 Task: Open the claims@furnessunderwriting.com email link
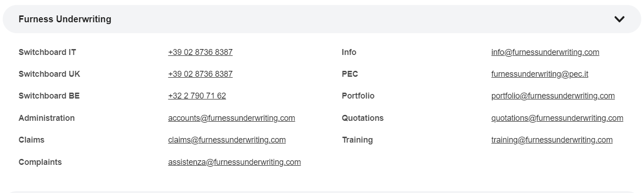click(227, 140)
